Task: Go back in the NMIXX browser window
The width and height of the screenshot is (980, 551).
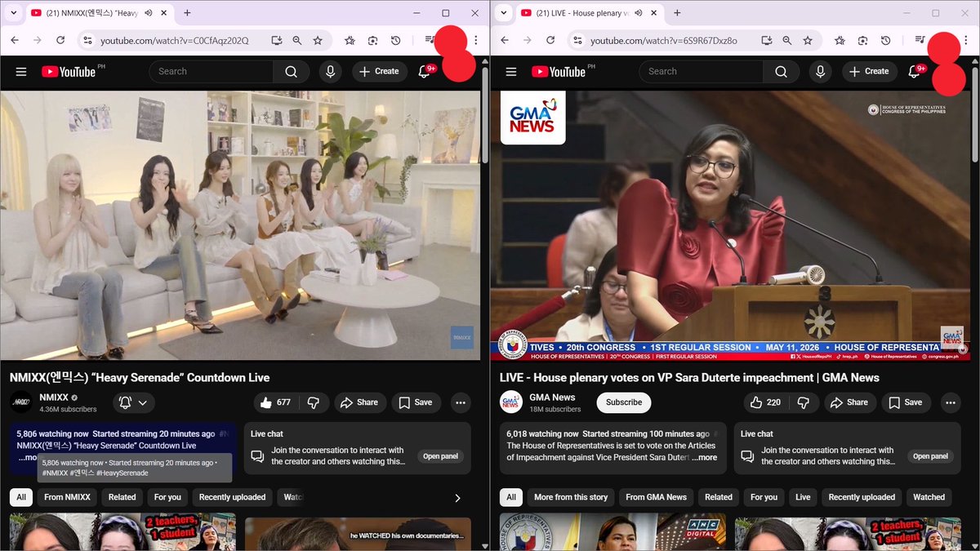Action: 15,41
